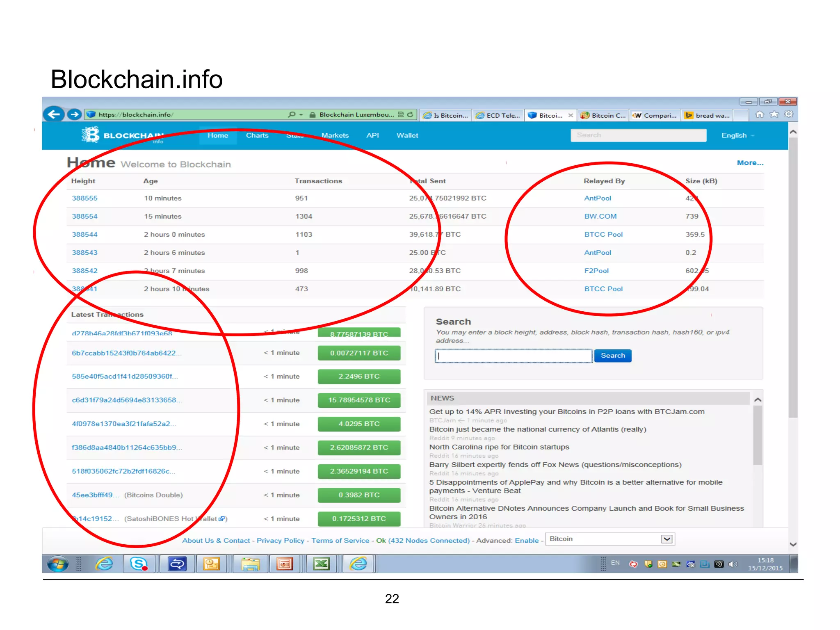Open block height 388554
This screenshot has height=630, width=840.
(x=85, y=216)
